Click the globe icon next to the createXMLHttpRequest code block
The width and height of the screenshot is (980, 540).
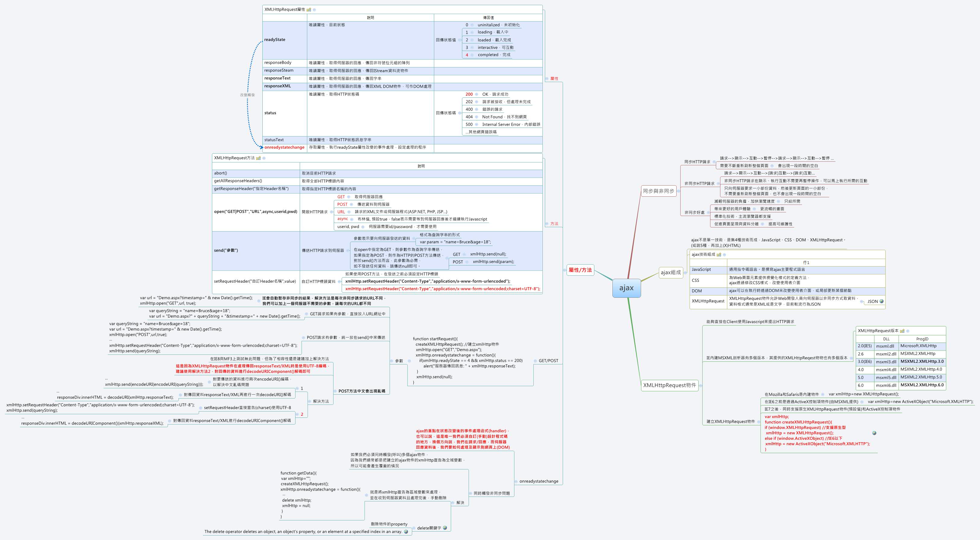(875, 433)
